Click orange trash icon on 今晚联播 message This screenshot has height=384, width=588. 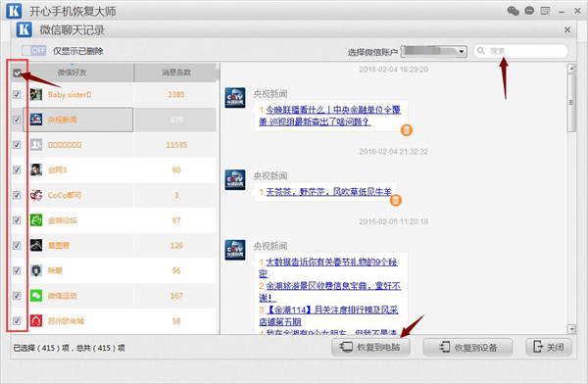tap(407, 130)
